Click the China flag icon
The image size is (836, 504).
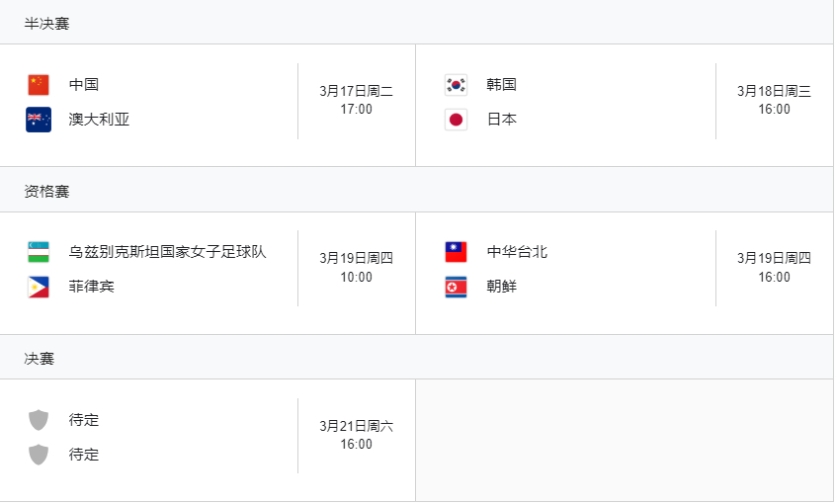pos(39,85)
